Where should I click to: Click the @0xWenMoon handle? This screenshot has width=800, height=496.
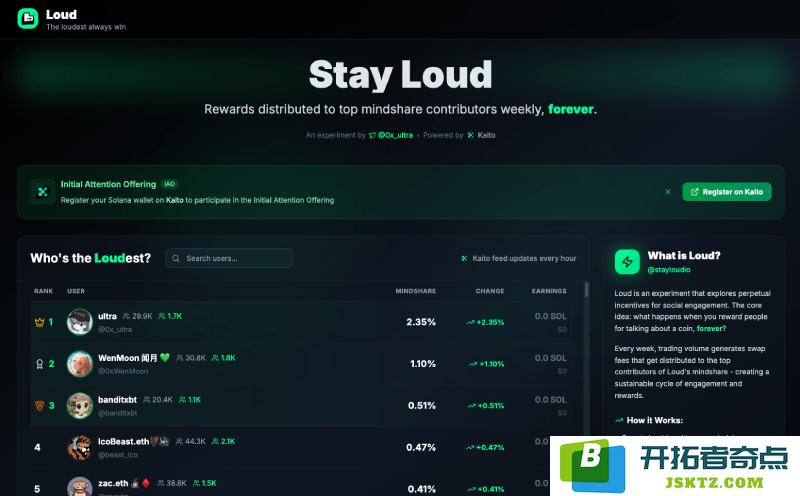tap(123, 371)
